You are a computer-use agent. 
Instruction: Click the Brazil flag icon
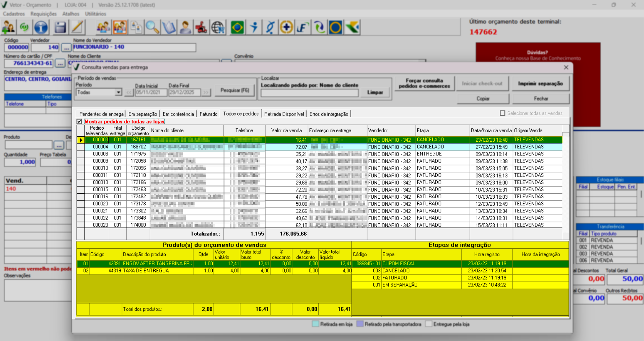(x=237, y=27)
